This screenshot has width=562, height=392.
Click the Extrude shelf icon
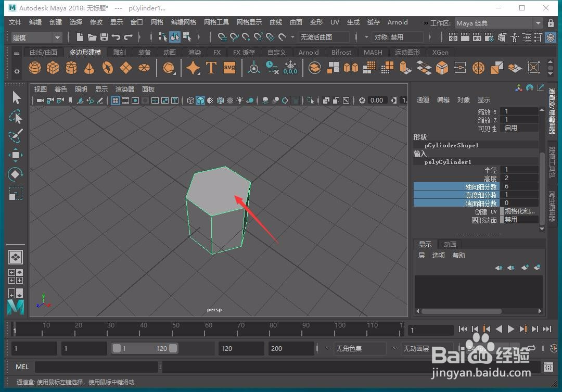click(x=406, y=68)
